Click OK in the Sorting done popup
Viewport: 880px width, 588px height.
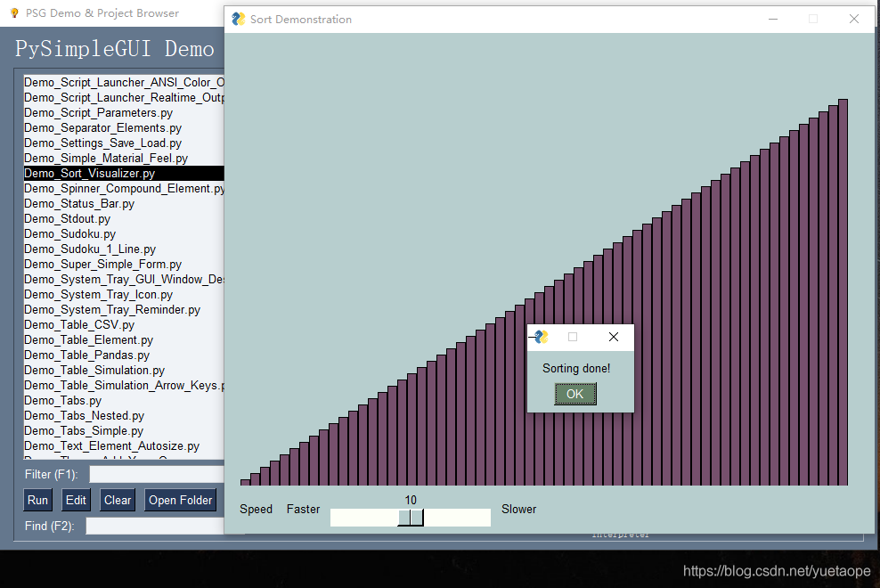pos(575,394)
